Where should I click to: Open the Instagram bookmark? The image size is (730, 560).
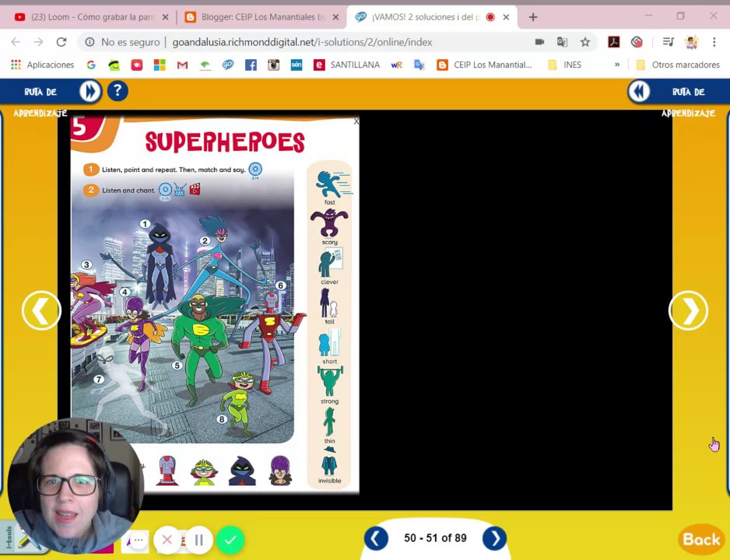(x=274, y=65)
